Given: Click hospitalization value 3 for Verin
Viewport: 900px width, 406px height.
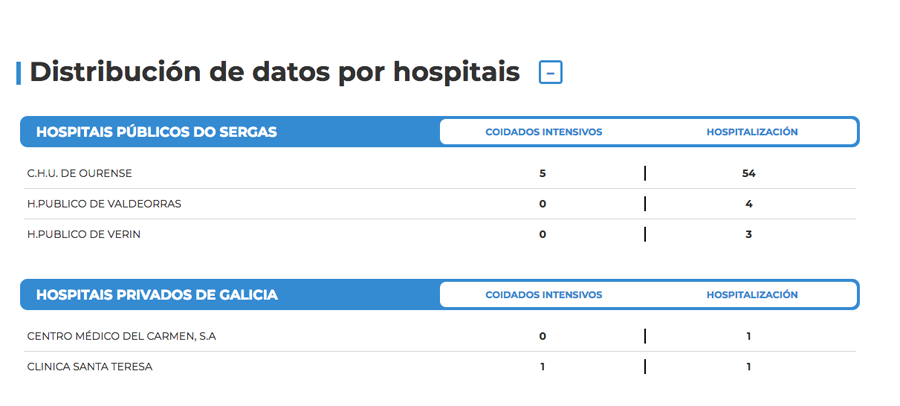Looking at the screenshot, I should [748, 234].
